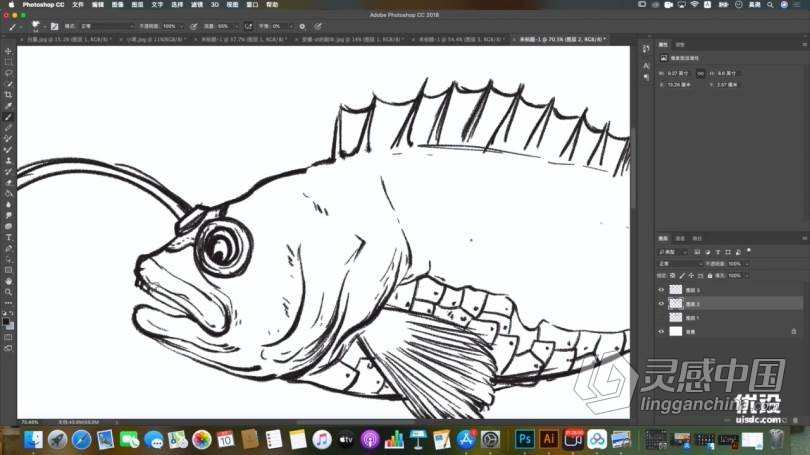Switch to the first document tab
The width and height of the screenshot is (810, 455).
[66, 39]
